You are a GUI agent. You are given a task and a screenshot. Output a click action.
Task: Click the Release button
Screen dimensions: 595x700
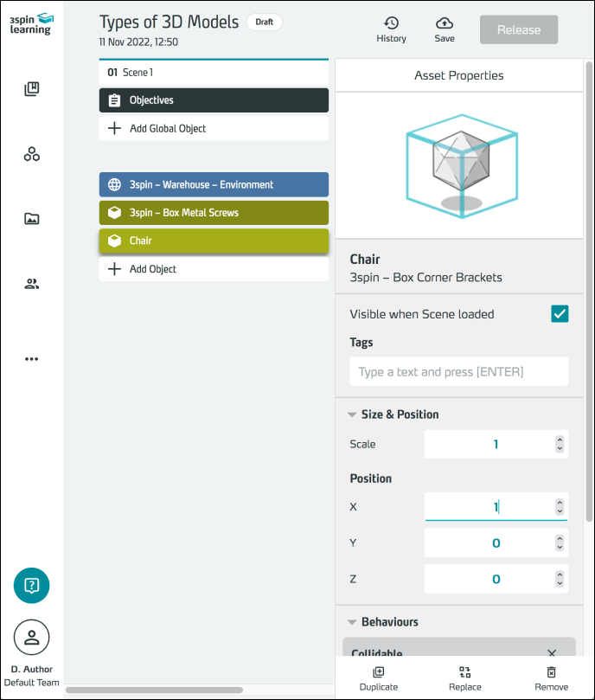[x=519, y=29]
